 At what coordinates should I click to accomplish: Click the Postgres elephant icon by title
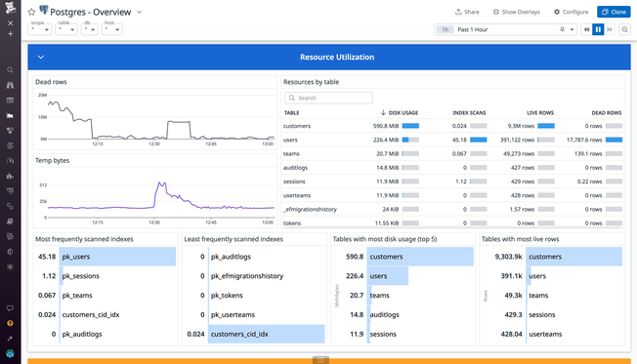click(44, 10)
